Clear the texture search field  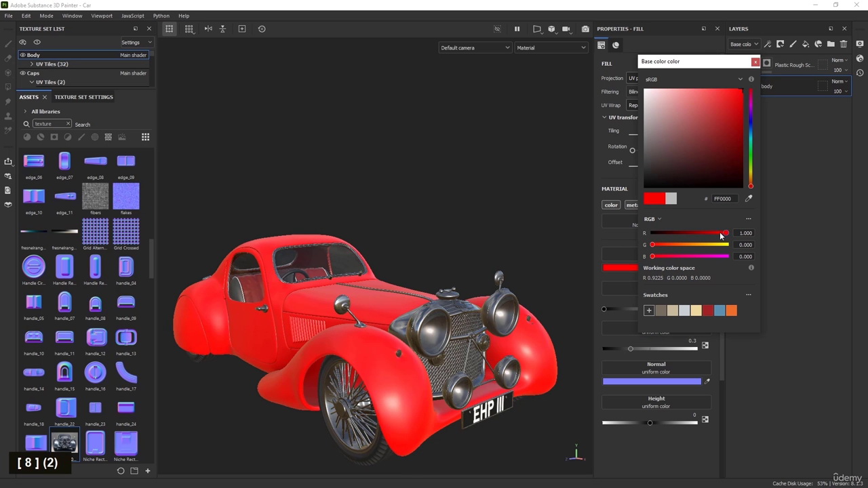click(x=68, y=124)
